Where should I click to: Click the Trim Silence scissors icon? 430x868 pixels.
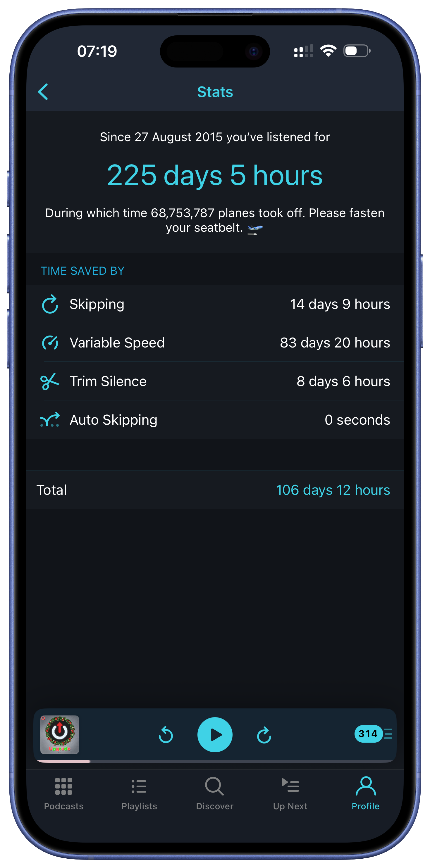pos(49,381)
